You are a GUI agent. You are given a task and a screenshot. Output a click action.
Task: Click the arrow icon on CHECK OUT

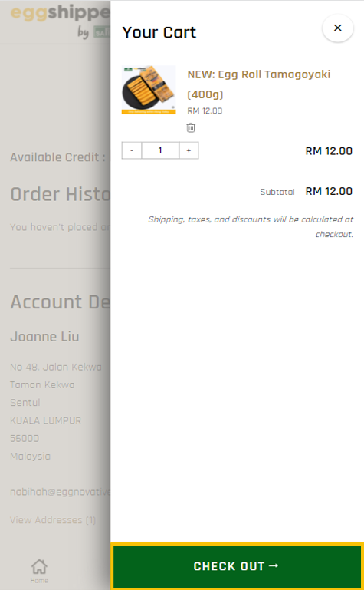point(274,565)
